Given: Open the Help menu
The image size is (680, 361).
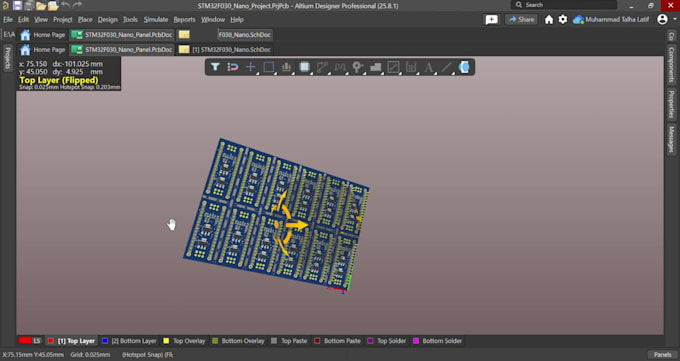Looking at the screenshot, I should pyautogui.click(x=237, y=20).
